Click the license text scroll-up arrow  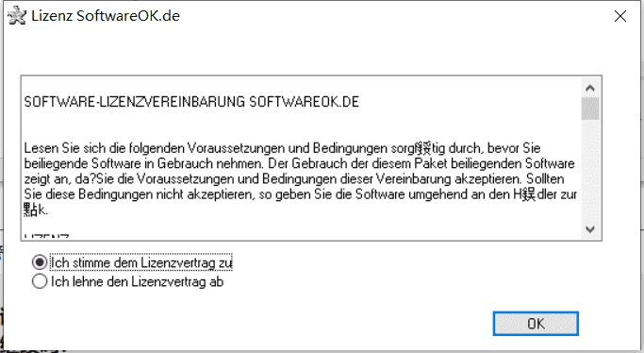point(590,88)
